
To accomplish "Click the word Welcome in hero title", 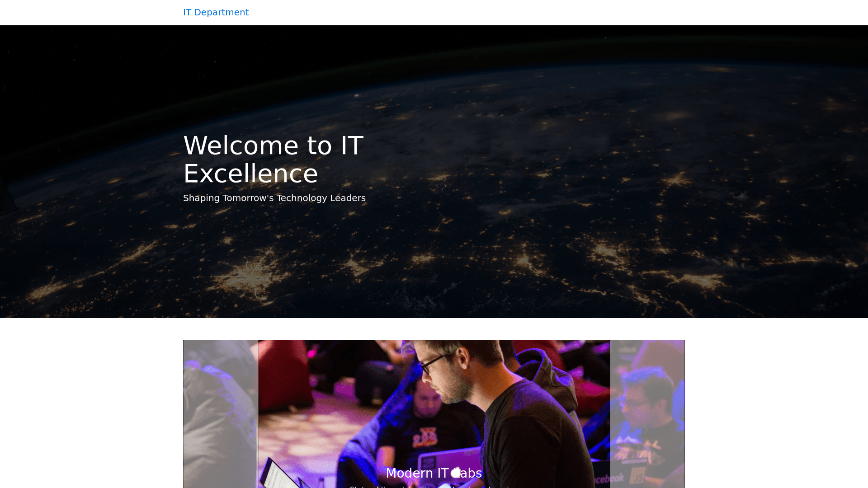I will tap(241, 145).
